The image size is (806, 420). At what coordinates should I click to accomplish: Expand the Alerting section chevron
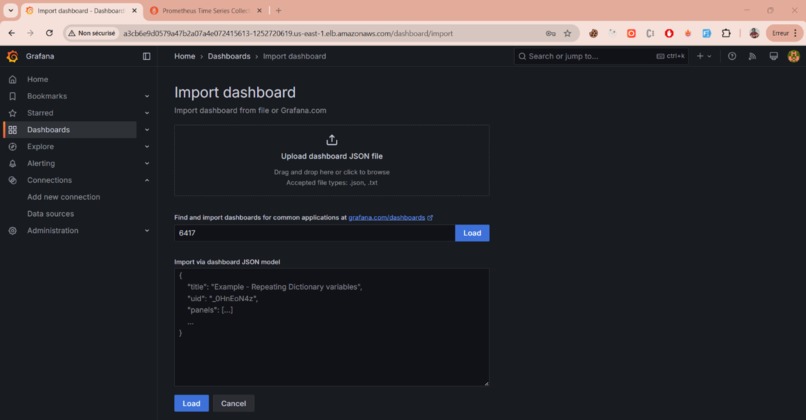pyautogui.click(x=147, y=163)
